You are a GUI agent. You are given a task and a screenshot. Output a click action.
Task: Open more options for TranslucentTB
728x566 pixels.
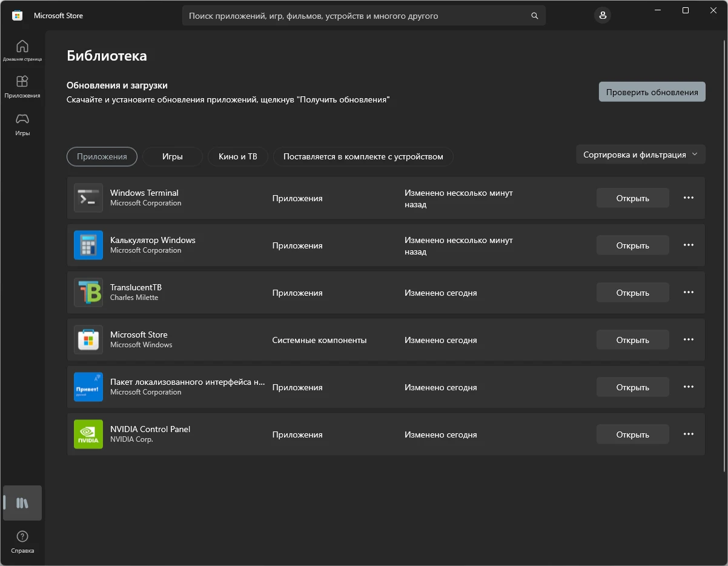click(x=688, y=292)
